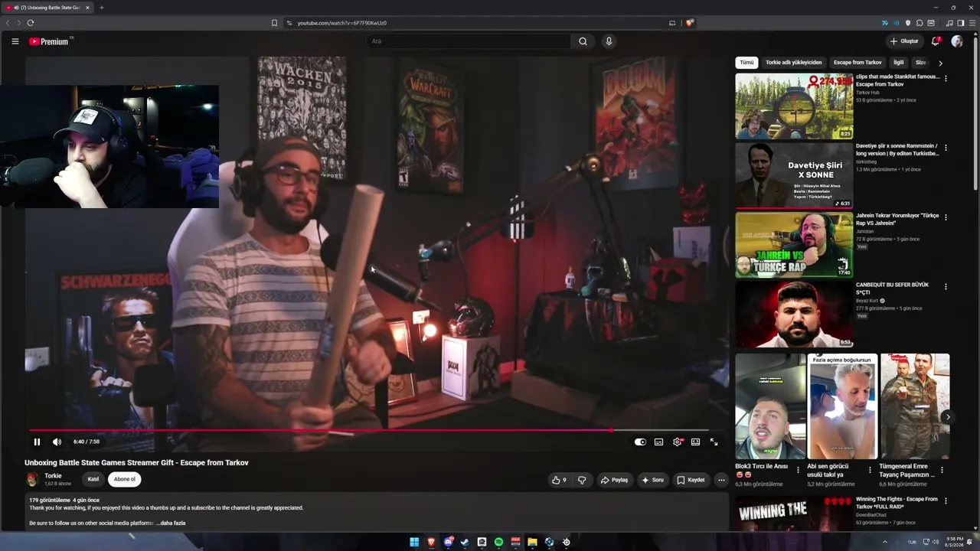Dislike the video with thumbs down
This screenshot has width=980, height=551.
(582, 480)
